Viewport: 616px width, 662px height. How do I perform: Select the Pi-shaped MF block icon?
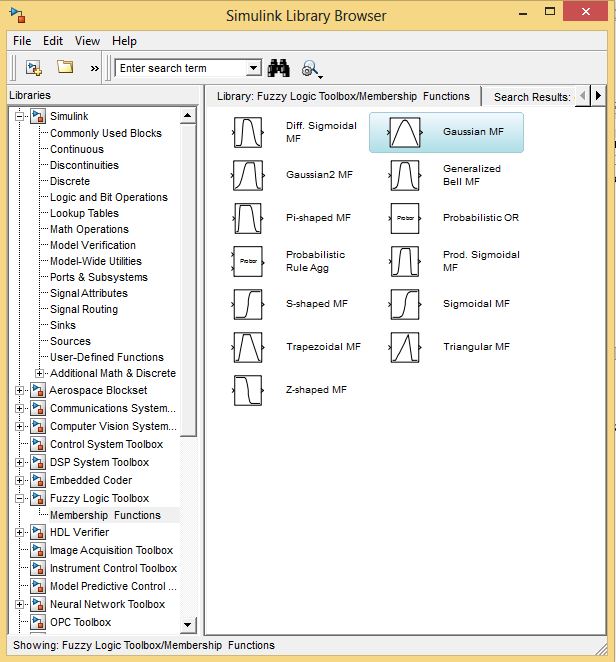248,218
